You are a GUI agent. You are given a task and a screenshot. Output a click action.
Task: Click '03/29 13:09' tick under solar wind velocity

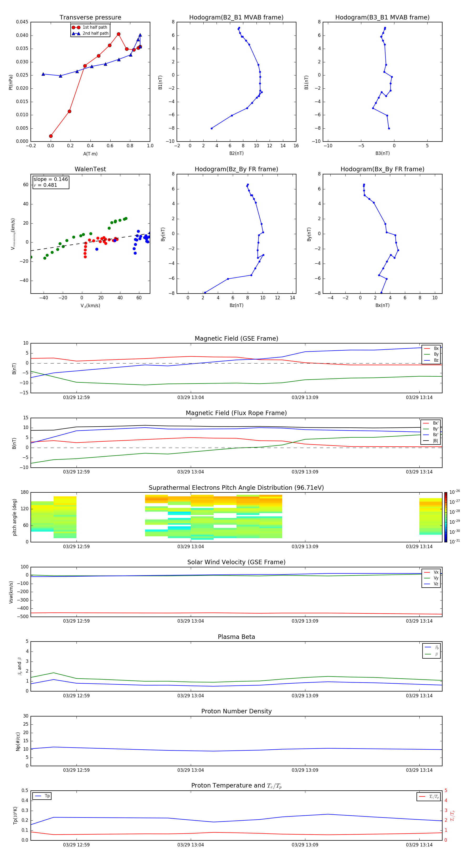pos(305,621)
